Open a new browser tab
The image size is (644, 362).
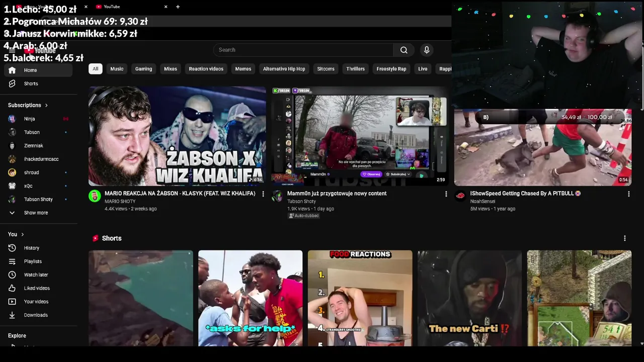[x=178, y=7]
